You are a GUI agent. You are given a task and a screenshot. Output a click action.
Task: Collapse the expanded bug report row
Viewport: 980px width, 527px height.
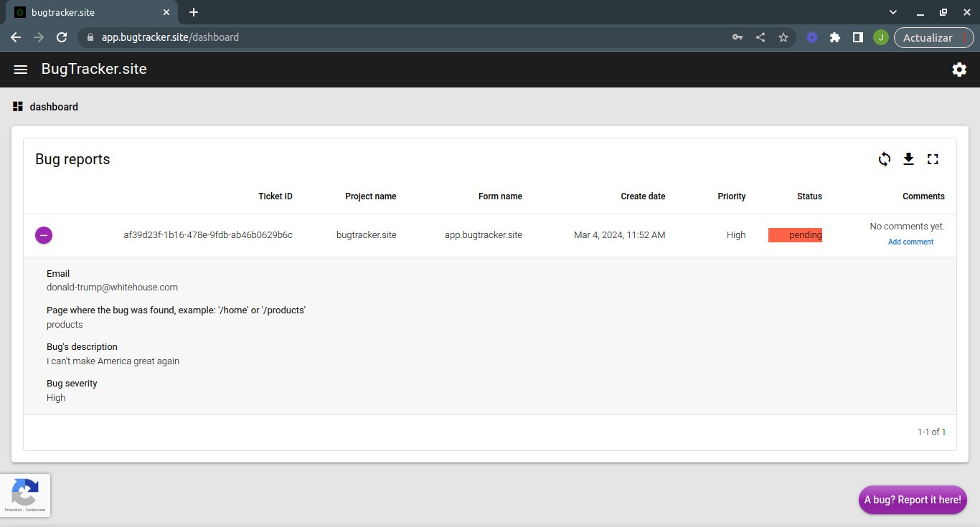44,234
